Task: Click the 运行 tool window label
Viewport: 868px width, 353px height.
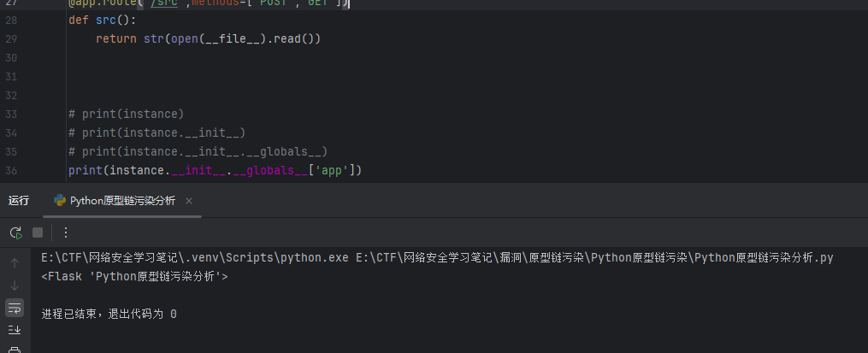Action: [x=19, y=201]
